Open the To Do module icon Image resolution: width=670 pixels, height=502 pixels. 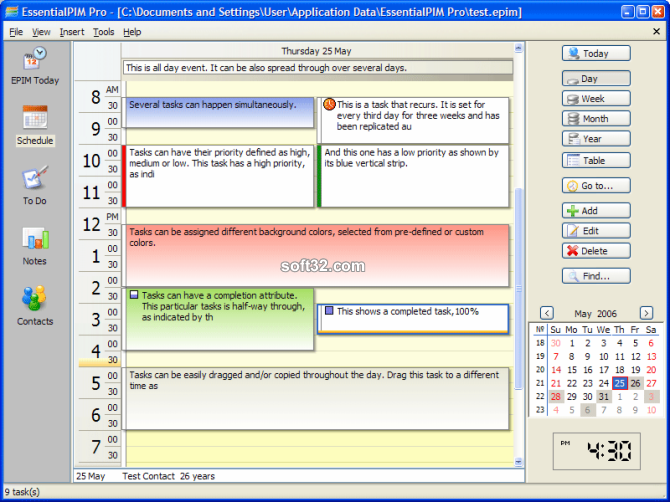point(35,185)
